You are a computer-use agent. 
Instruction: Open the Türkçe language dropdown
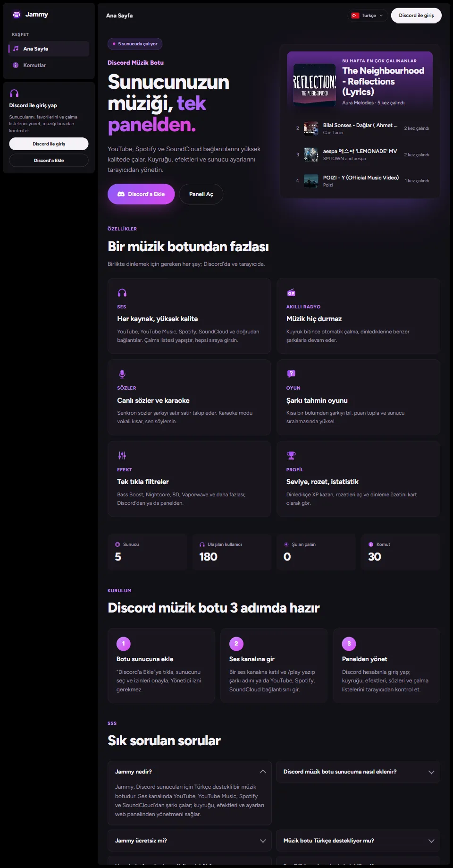click(x=368, y=16)
